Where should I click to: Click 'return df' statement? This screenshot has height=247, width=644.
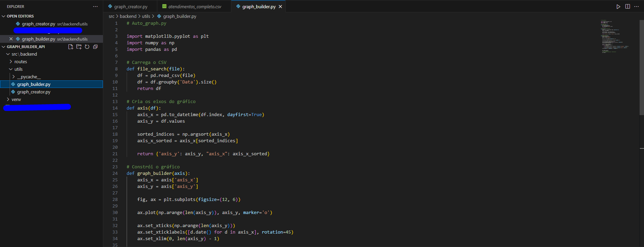[149, 88]
